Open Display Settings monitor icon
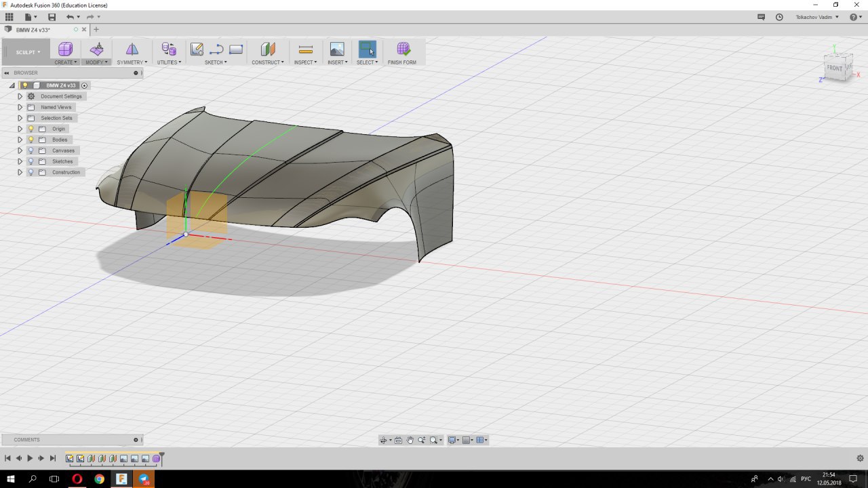The width and height of the screenshot is (868, 488). [x=452, y=440]
